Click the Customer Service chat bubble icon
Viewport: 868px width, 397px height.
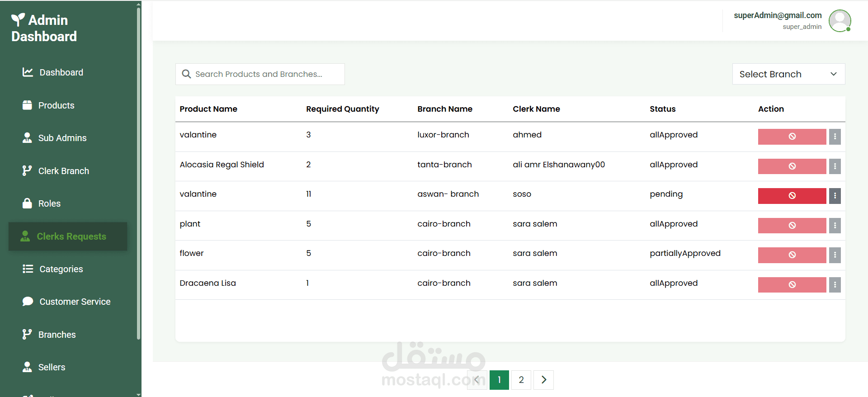coord(28,302)
